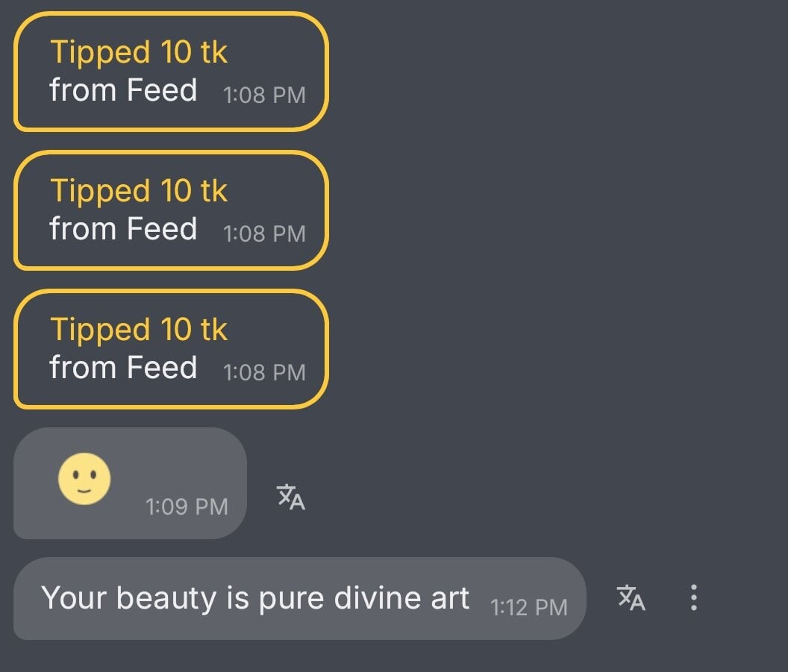
Task: Click the 1:12 PM timestamp
Action: click(528, 608)
